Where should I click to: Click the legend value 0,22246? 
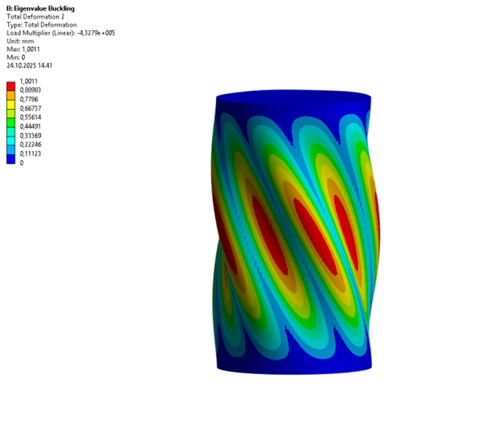click(31, 144)
